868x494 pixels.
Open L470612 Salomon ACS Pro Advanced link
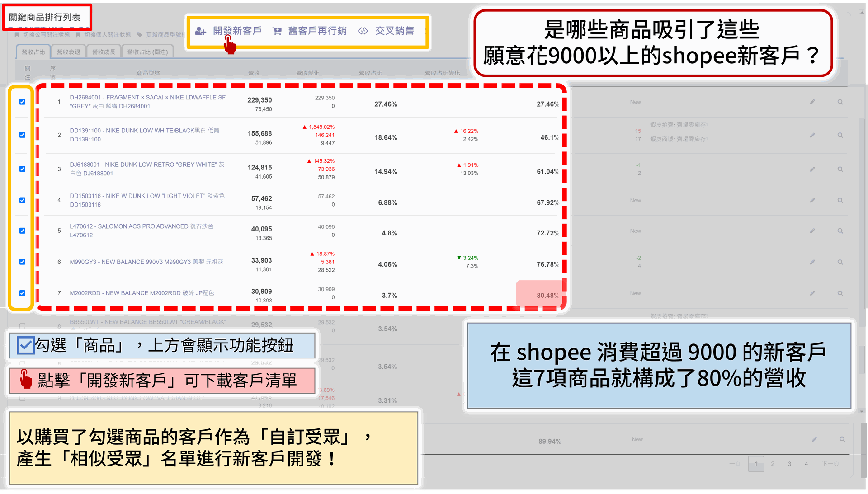click(x=142, y=231)
